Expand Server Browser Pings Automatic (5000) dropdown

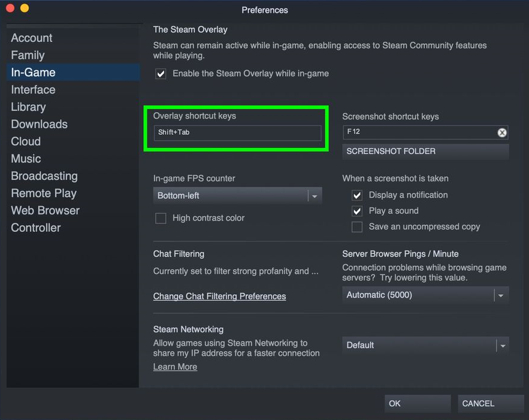425,295
